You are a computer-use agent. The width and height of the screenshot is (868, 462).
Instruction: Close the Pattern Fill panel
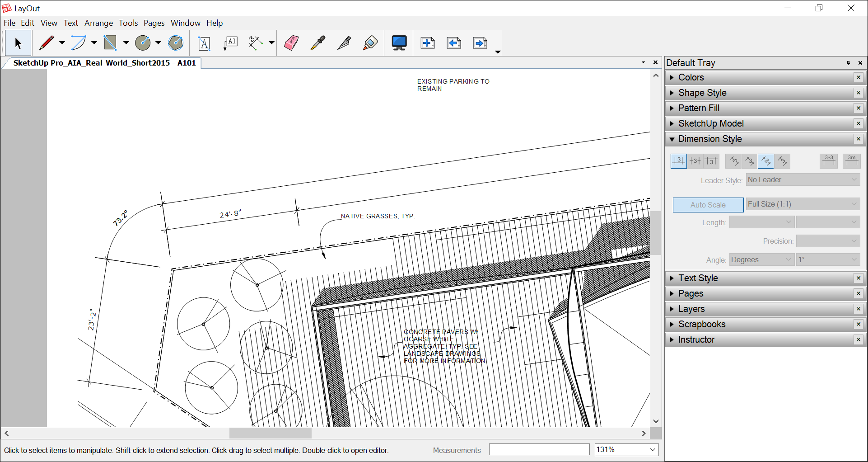coord(858,108)
